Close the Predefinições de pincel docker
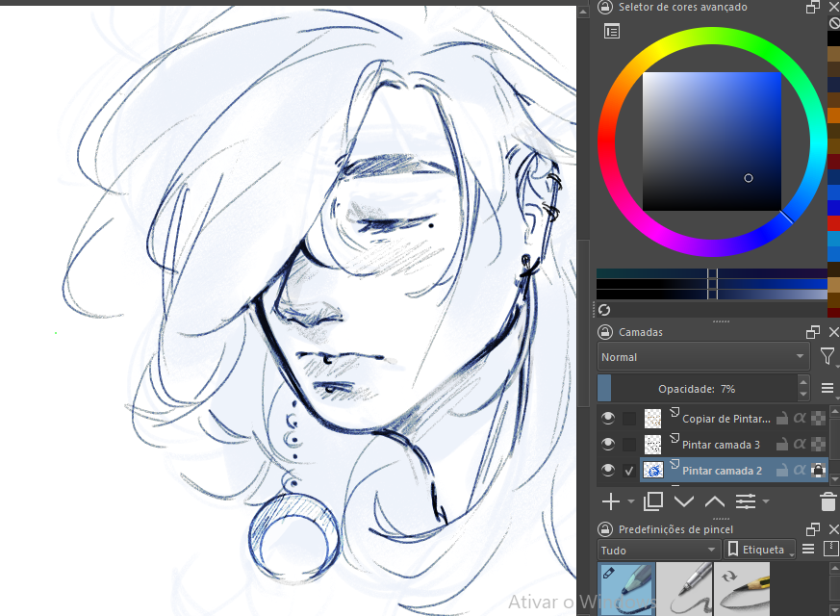 pyautogui.click(x=833, y=529)
